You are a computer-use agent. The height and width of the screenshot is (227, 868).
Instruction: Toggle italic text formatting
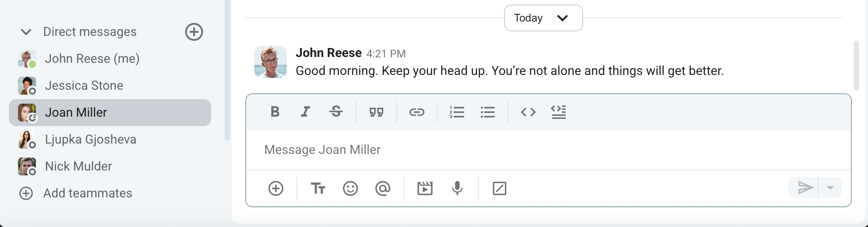point(306,112)
